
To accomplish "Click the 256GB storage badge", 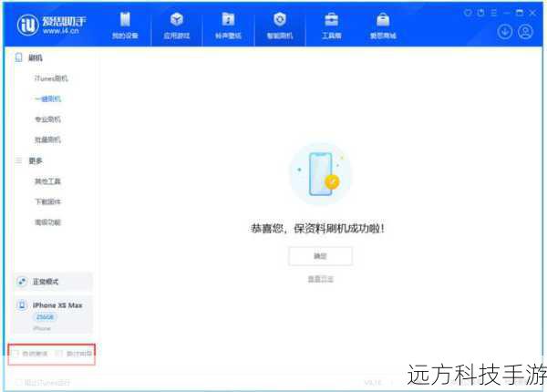I will [45, 317].
